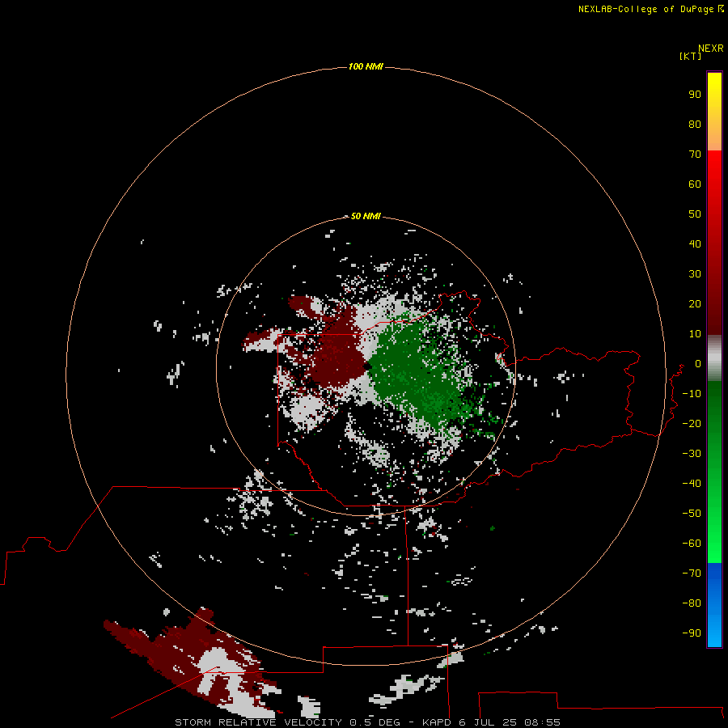The height and width of the screenshot is (728, 728).
Task: Click the -70 knot scale label
Action: tap(692, 573)
